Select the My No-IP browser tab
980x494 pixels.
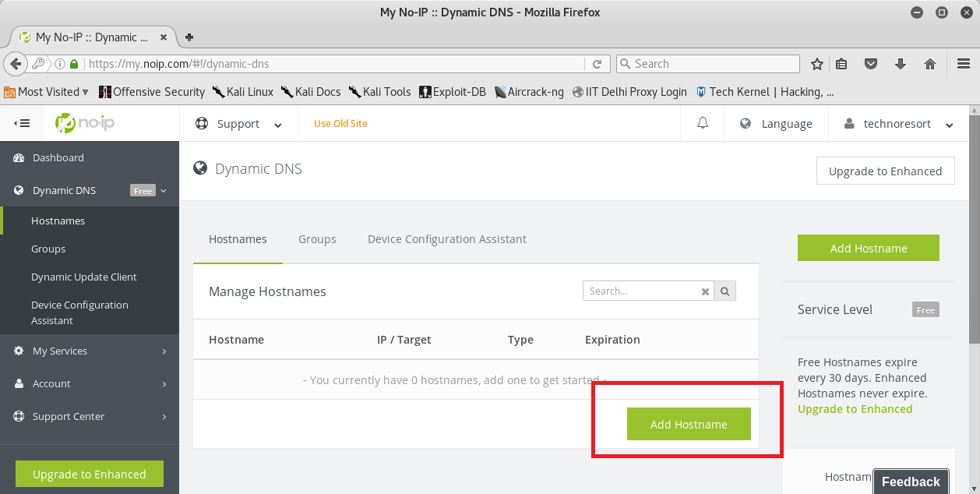[x=92, y=37]
